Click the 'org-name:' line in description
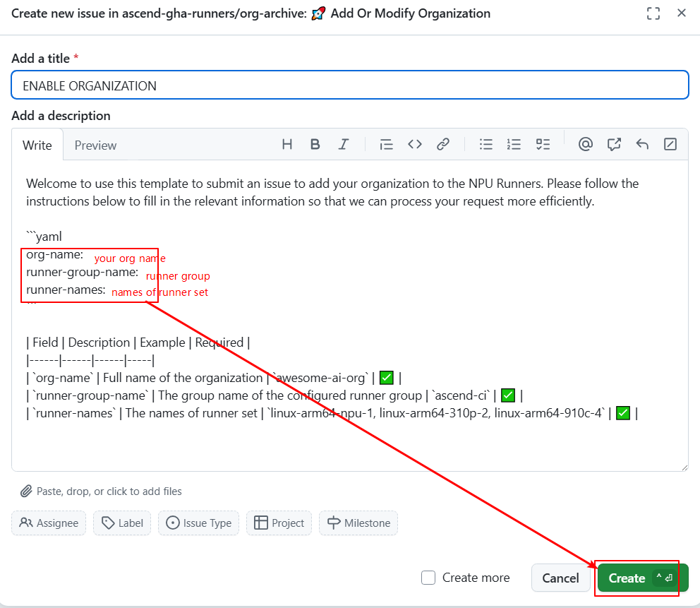700x608 pixels. [x=54, y=255]
